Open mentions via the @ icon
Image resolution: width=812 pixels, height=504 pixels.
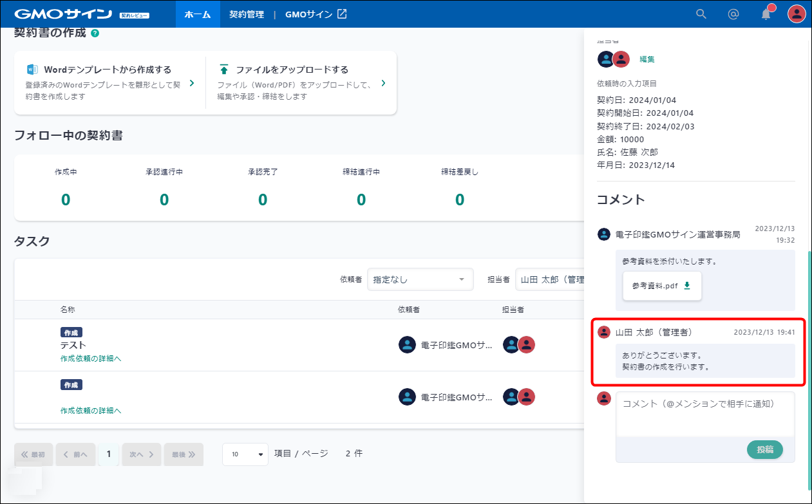pos(733,14)
